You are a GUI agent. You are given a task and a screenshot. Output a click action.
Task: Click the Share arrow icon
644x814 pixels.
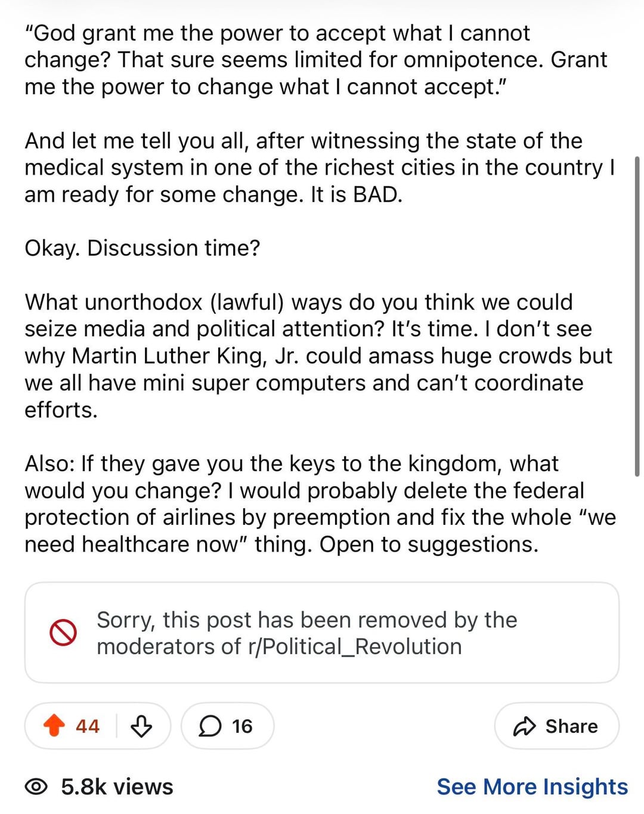525,726
